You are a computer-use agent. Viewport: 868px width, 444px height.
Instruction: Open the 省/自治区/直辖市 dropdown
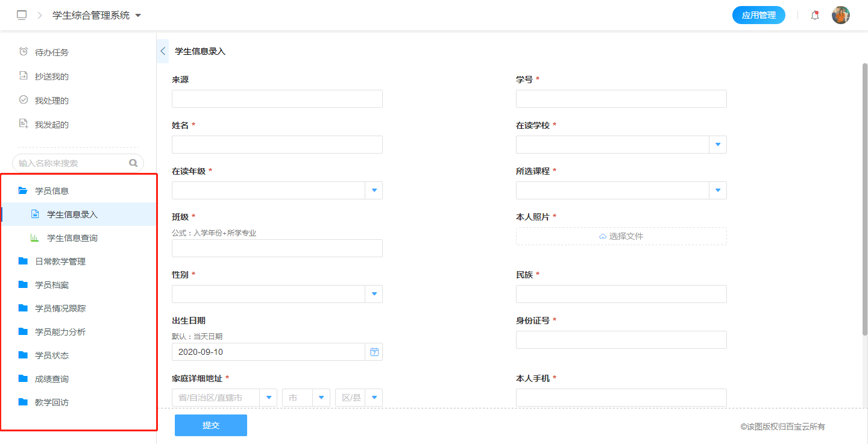[268, 397]
